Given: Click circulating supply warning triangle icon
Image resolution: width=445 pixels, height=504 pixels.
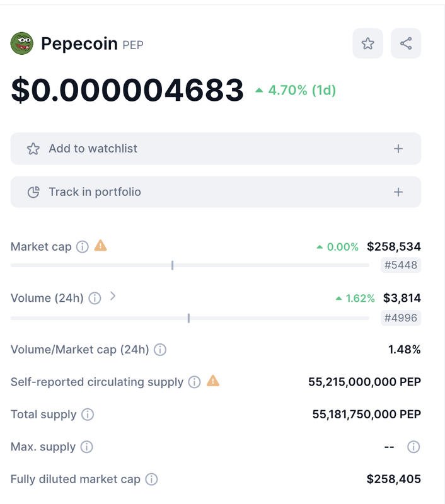Looking at the screenshot, I should coord(213,381).
